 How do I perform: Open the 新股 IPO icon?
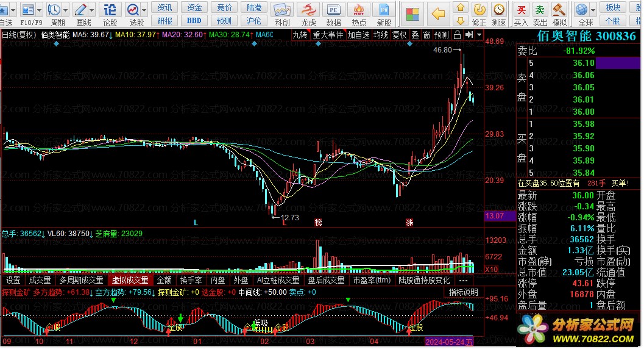[384, 10]
